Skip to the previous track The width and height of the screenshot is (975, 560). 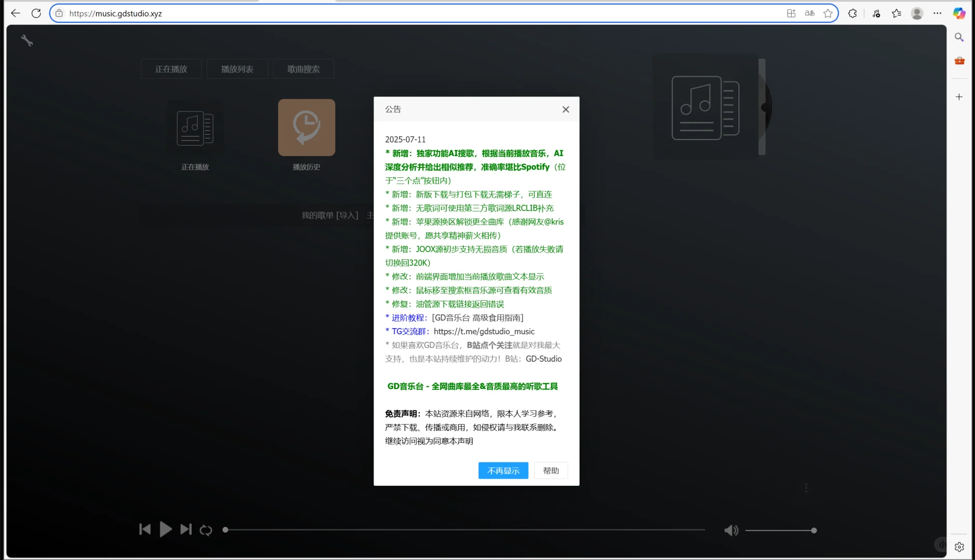coord(145,529)
